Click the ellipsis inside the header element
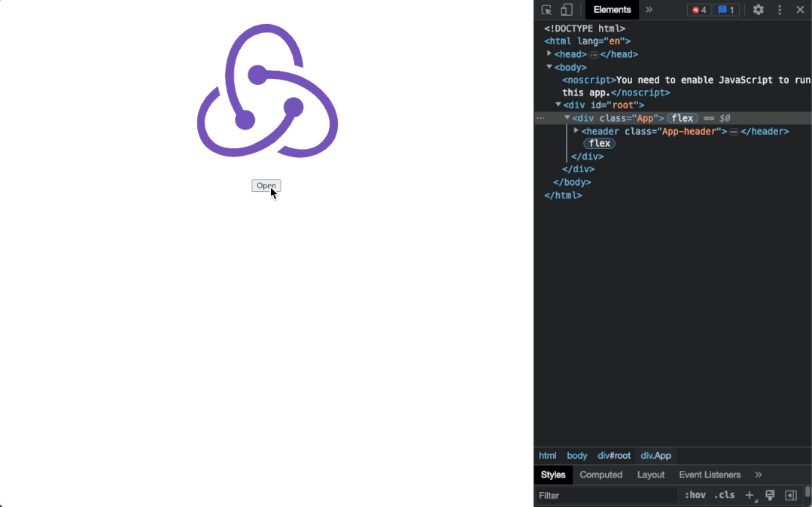This screenshot has height=507, width=812. [734, 132]
